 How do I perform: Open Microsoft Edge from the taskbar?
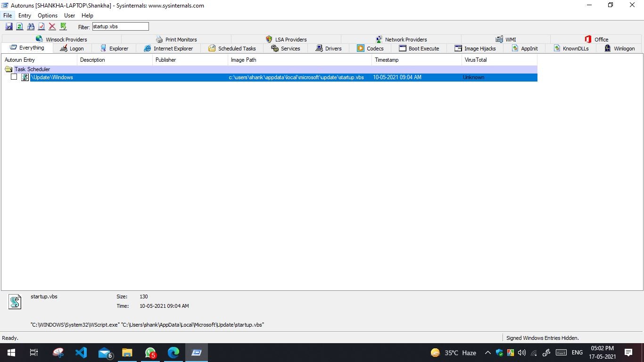(x=173, y=352)
